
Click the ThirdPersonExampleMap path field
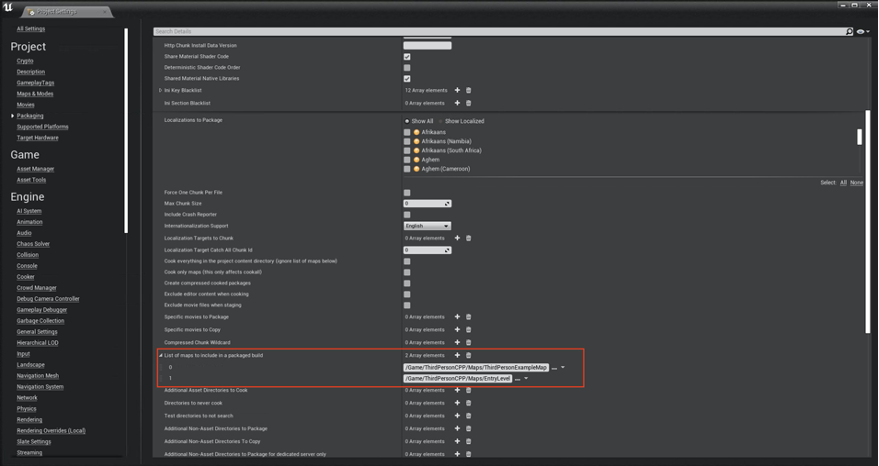click(x=475, y=368)
